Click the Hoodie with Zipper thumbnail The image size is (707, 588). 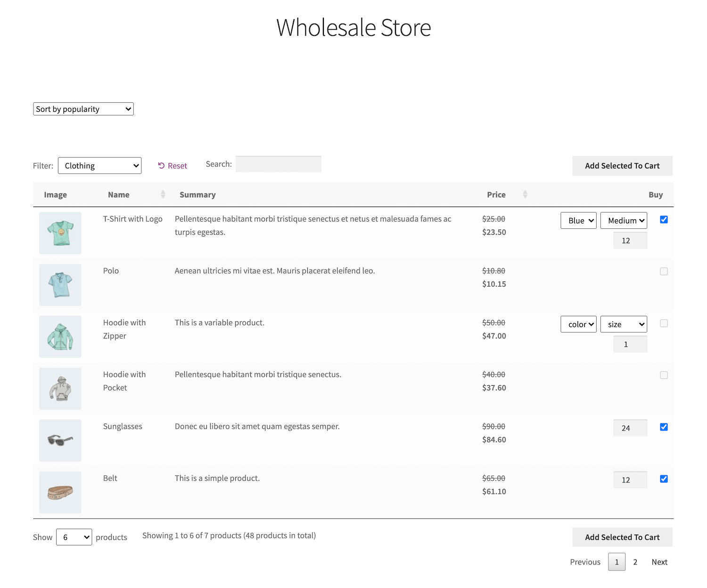pos(60,337)
